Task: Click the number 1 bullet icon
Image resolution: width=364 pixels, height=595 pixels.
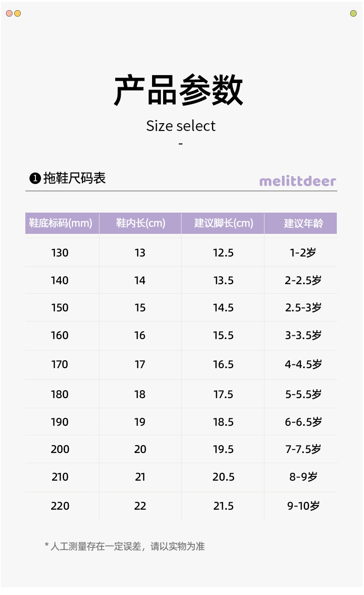Action: [x=35, y=178]
